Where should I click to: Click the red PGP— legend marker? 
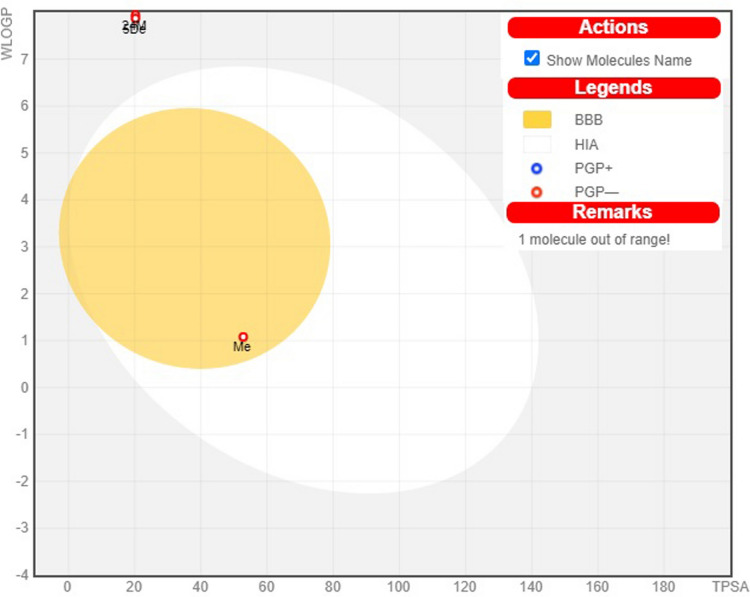[x=537, y=192]
